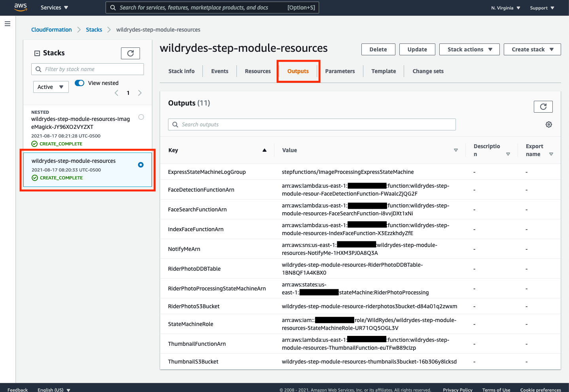Select wildrydes-step-module-resources stack radio button
This screenshot has height=392, width=569.
coord(141,165)
